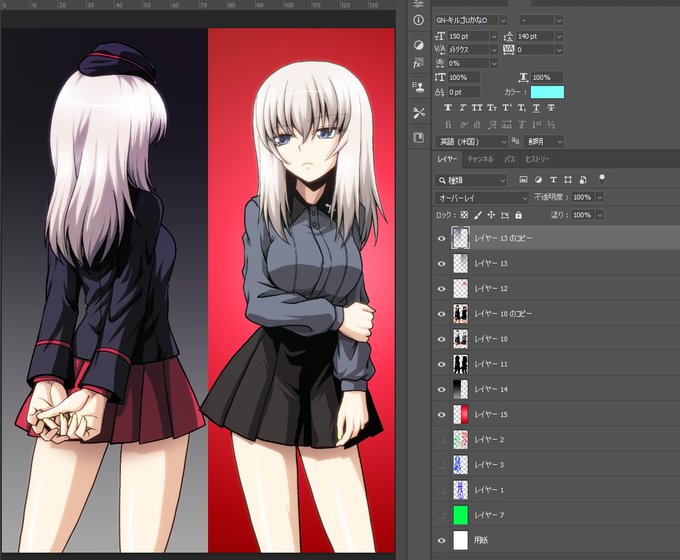
Task: Open leading 140 pt dropdown
Action: tap(559, 37)
